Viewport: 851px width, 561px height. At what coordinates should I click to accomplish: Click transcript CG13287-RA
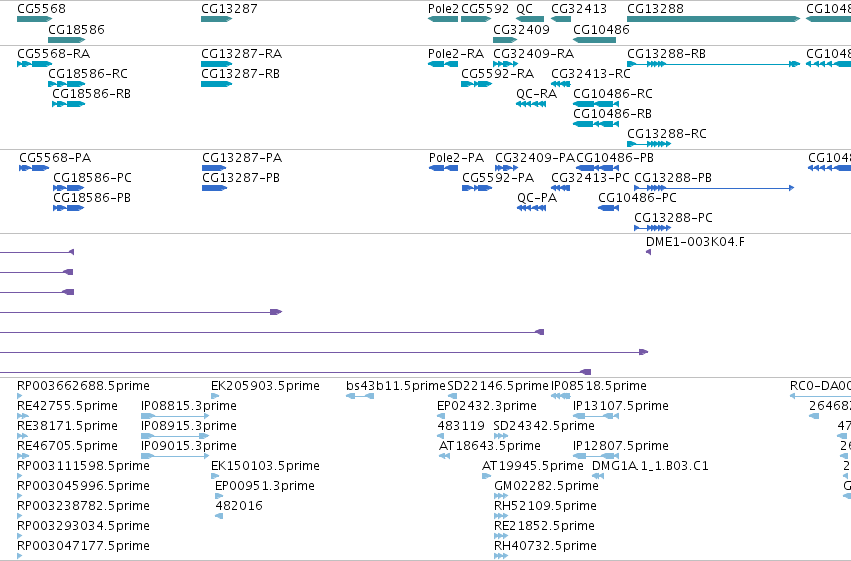click(242, 54)
